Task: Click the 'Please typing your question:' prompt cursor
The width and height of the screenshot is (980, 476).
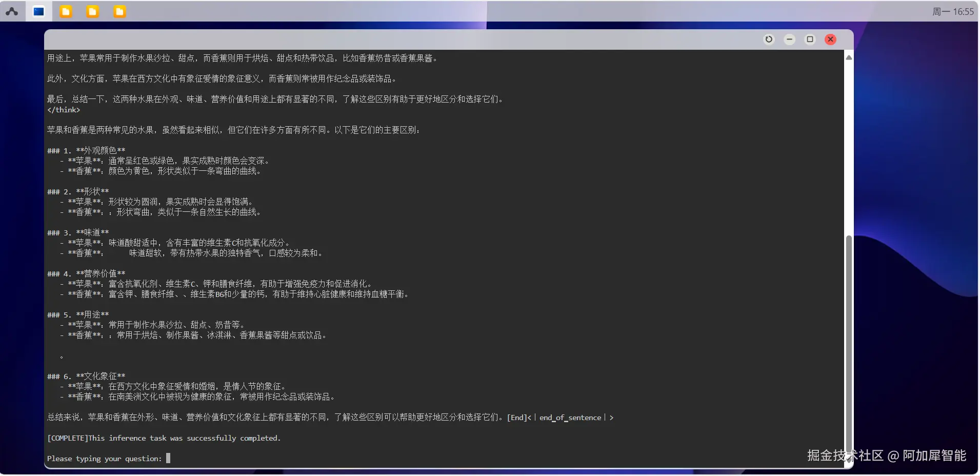Action: point(168,458)
